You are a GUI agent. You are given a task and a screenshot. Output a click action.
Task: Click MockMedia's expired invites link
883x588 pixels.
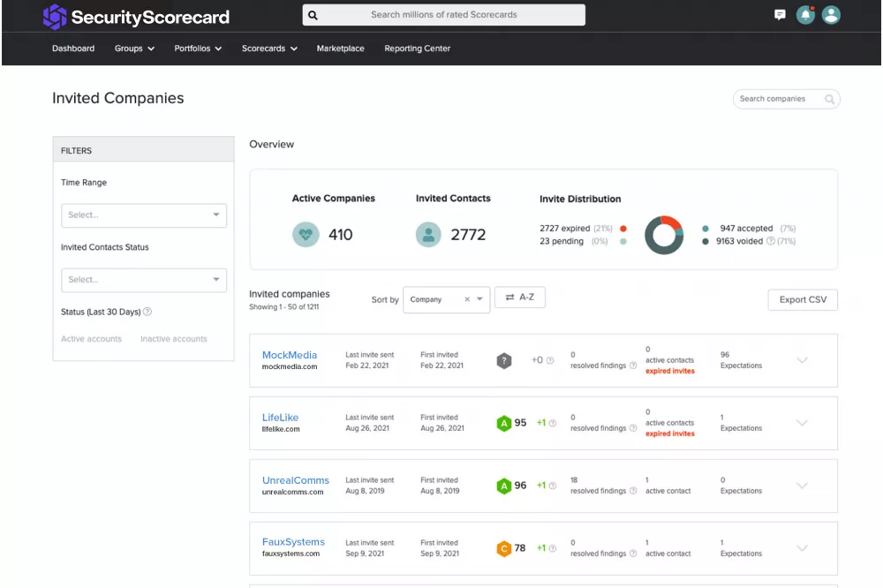(669, 371)
